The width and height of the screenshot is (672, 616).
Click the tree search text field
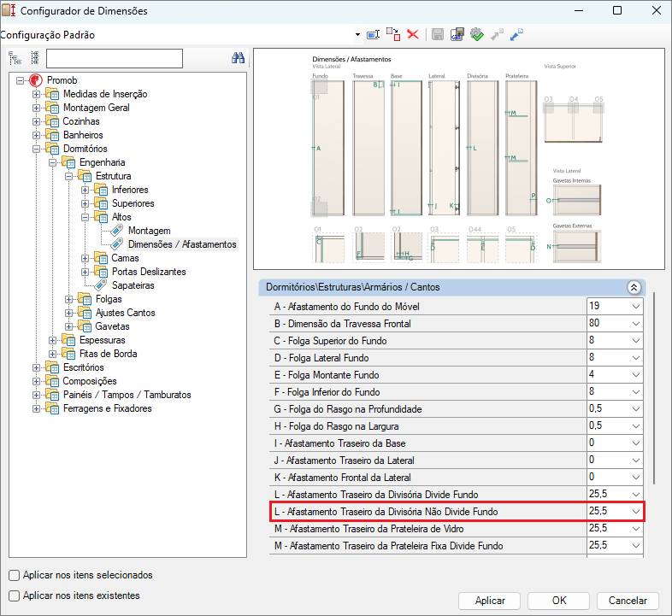115,58
